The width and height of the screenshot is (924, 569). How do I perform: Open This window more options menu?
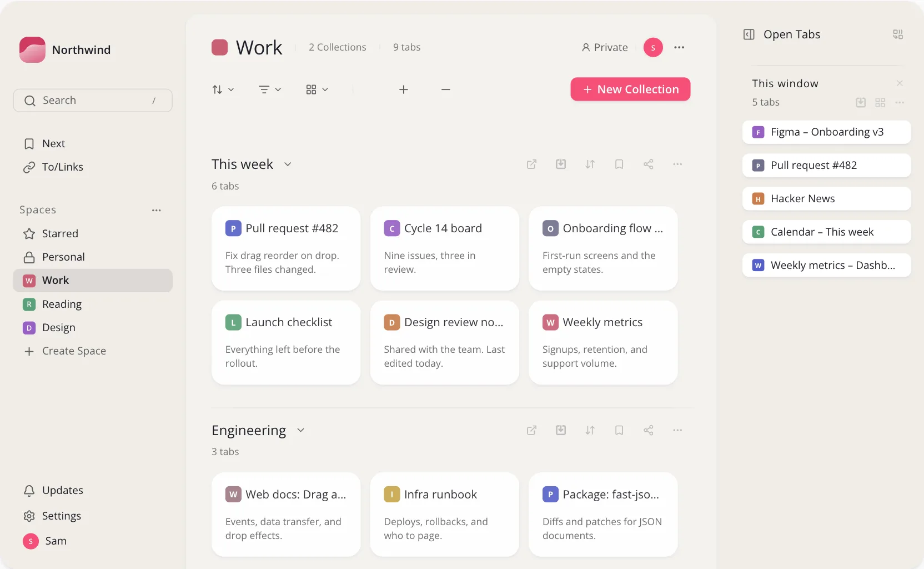[900, 102]
